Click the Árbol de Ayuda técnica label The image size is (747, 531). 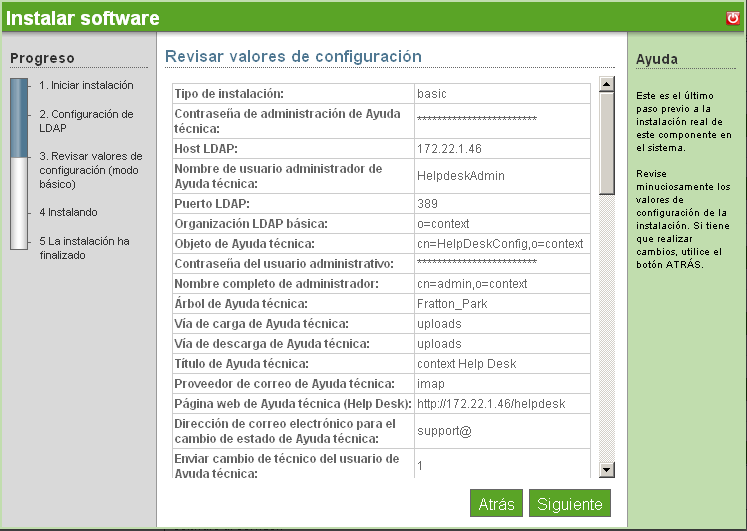coord(241,304)
